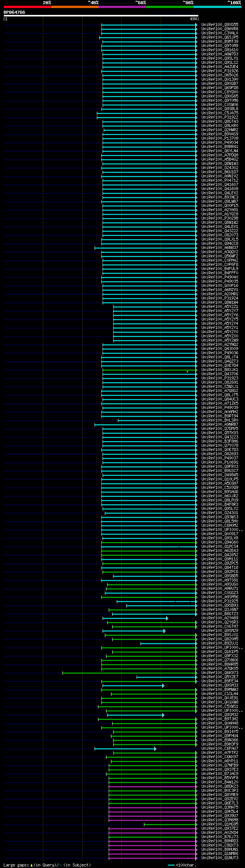245x868 pixels.
Task: Select the UniRef100_A7PTP2 label
Action: click(x=220, y=752)
